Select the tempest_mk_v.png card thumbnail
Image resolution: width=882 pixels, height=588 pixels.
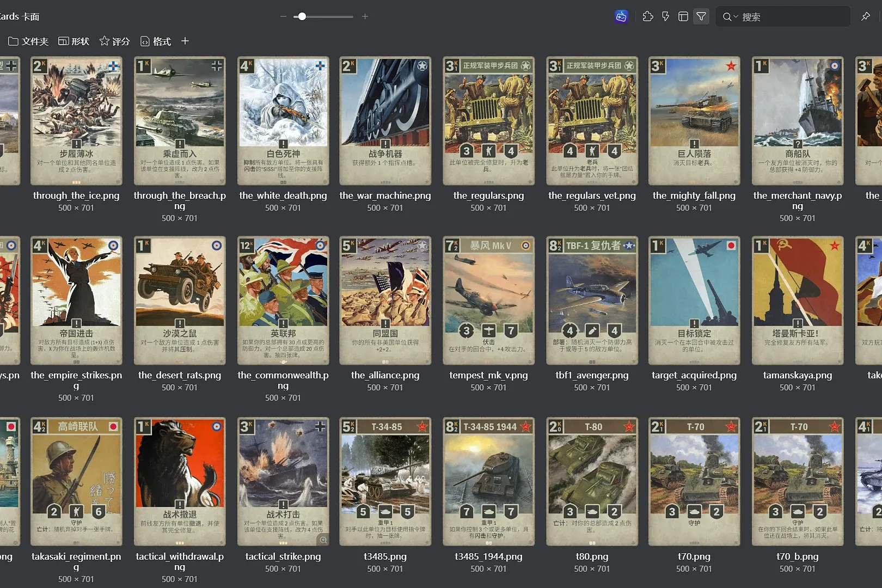[488, 301]
